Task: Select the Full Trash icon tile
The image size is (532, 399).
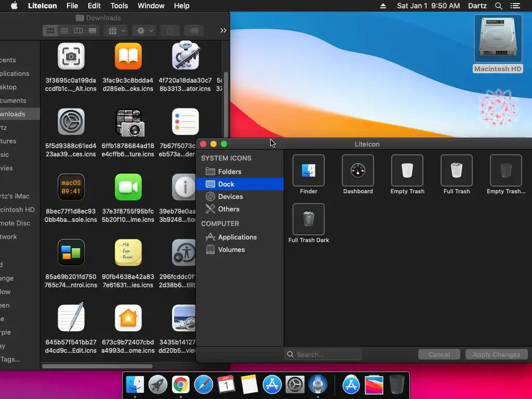Action: coord(456,170)
